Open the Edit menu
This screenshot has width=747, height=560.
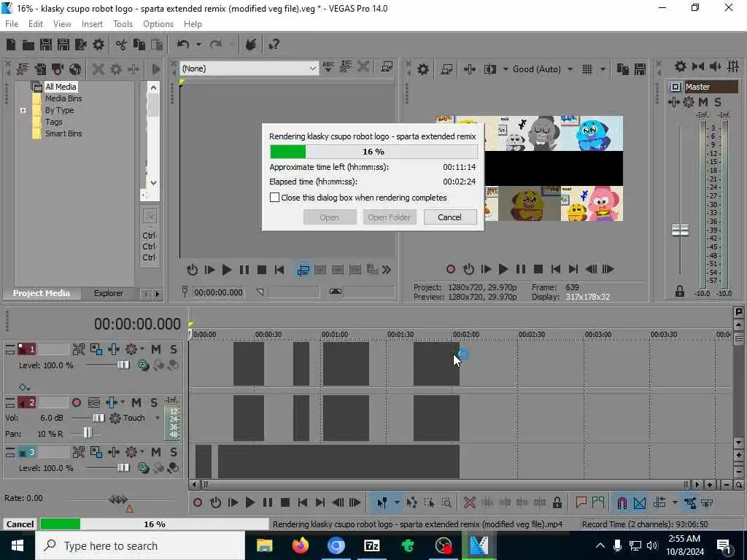(x=35, y=24)
